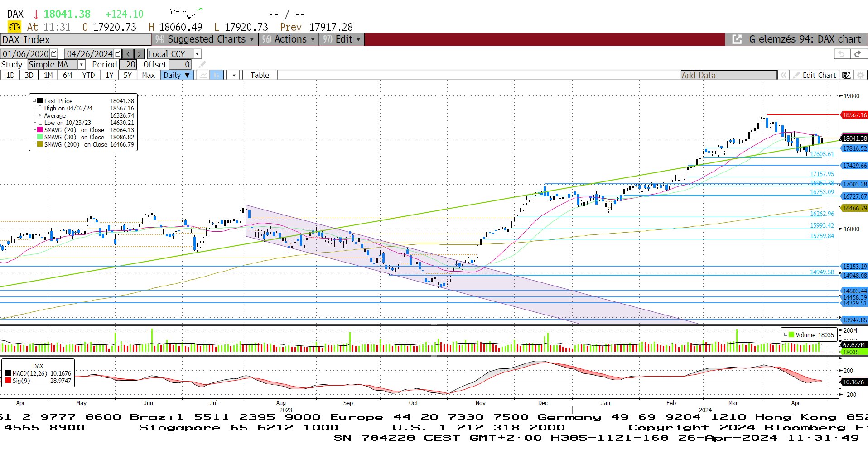Click the 67.677M volume axis label

(x=854, y=345)
